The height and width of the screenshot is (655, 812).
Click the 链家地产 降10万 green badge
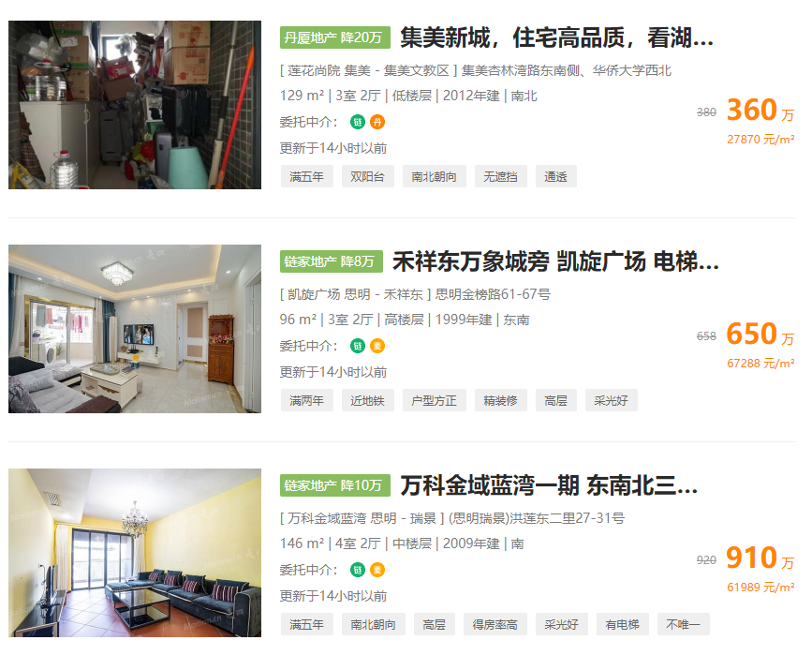[335, 485]
